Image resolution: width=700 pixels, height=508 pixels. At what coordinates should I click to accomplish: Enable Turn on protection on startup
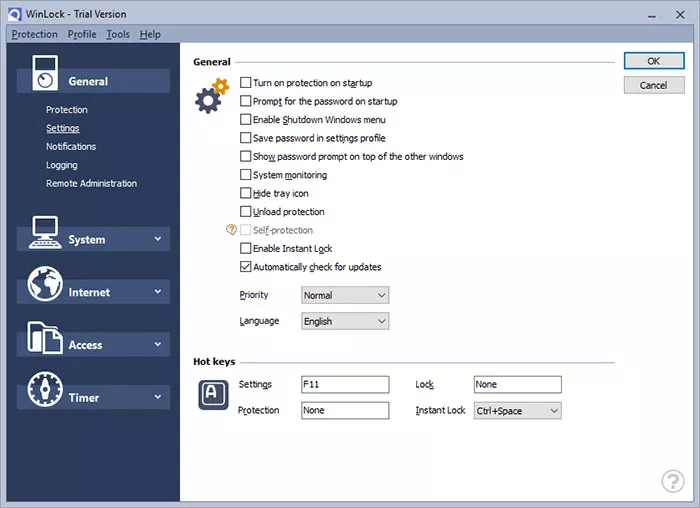tap(246, 83)
